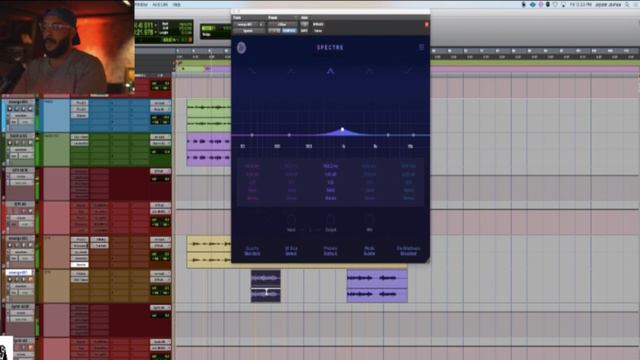Click the Mix knob in Spectre
This screenshot has width=640, height=360.
pos(369,221)
